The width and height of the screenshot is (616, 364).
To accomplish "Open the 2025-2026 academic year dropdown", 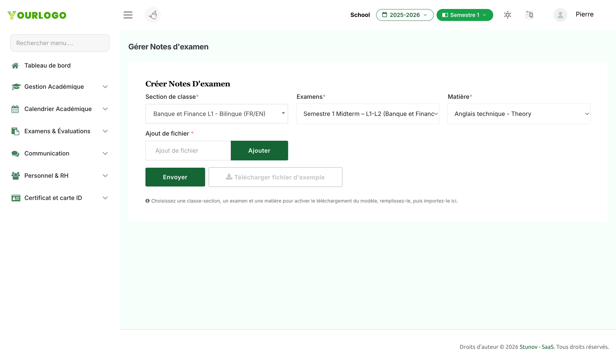I will 404,15.
